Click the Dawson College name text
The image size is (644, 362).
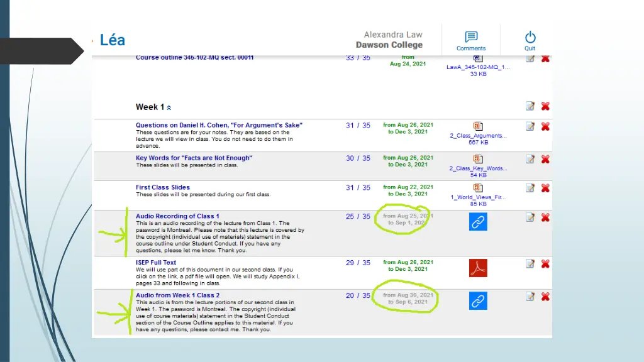click(389, 45)
